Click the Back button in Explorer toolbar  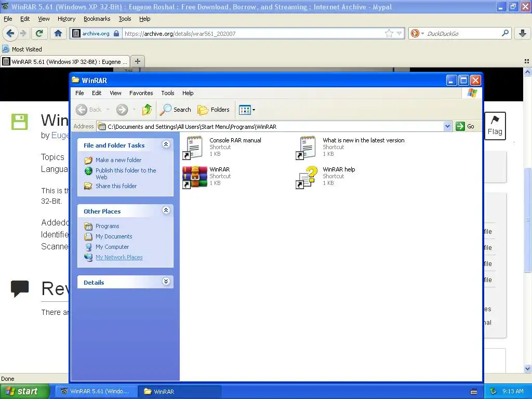pyautogui.click(x=89, y=110)
